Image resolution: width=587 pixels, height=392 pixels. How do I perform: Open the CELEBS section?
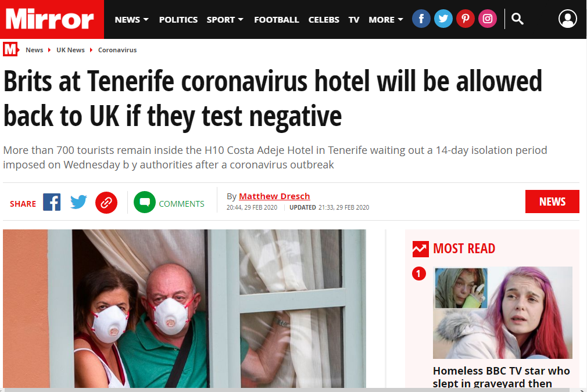click(324, 19)
